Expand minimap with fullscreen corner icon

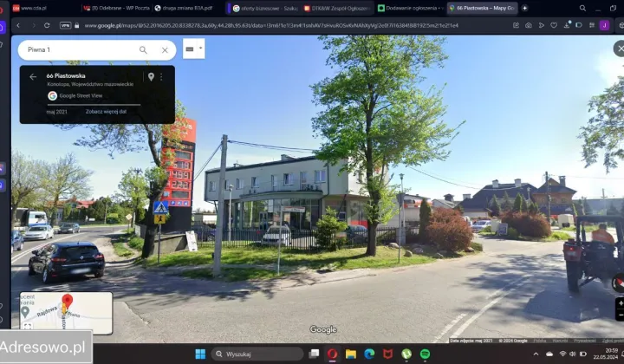click(x=28, y=327)
